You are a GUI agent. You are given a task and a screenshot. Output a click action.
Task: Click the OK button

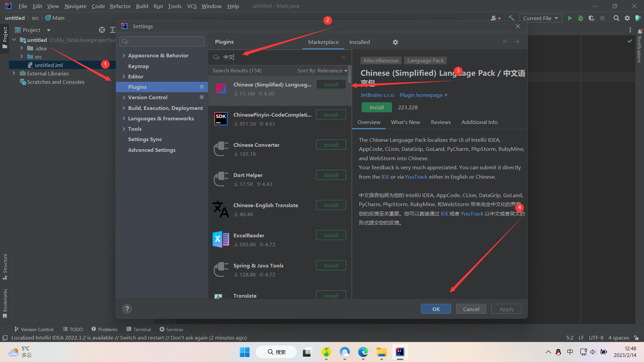pyautogui.click(x=436, y=309)
